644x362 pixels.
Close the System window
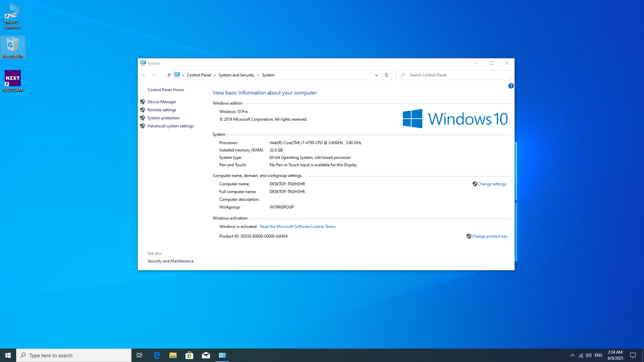507,63
